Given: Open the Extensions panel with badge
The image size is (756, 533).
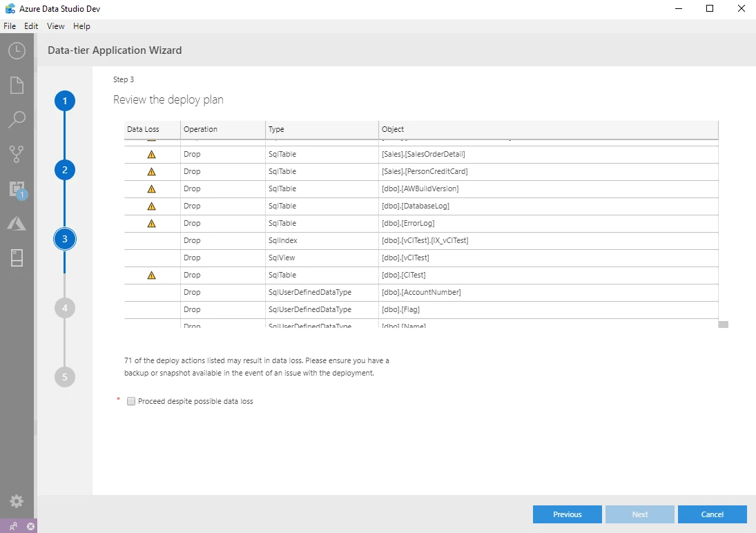Looking at the screenshot, I should [16, 188].
